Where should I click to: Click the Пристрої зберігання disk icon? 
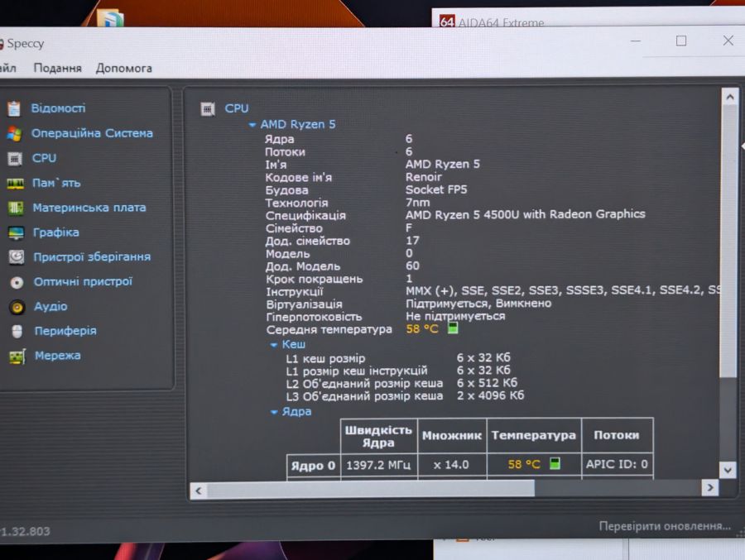pyautogui.click(x=17, y=257)
